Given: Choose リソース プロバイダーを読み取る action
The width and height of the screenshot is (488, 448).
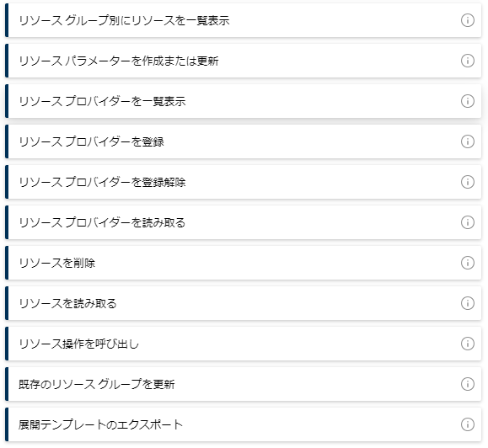Looking at the screenshot, I should 243,222.
